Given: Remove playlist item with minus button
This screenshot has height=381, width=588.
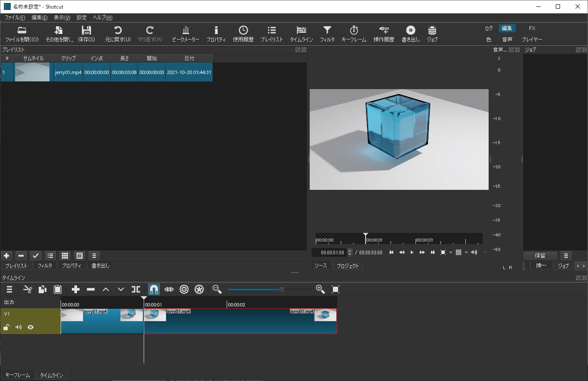Looking at the screenshot, I should click(21, 256).
